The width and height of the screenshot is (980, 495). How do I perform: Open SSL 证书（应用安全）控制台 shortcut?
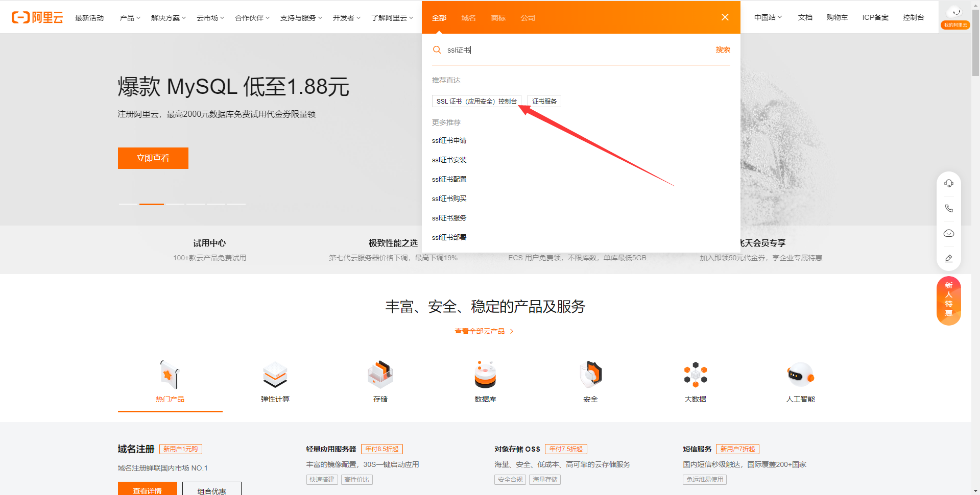(x=476, y=101)
